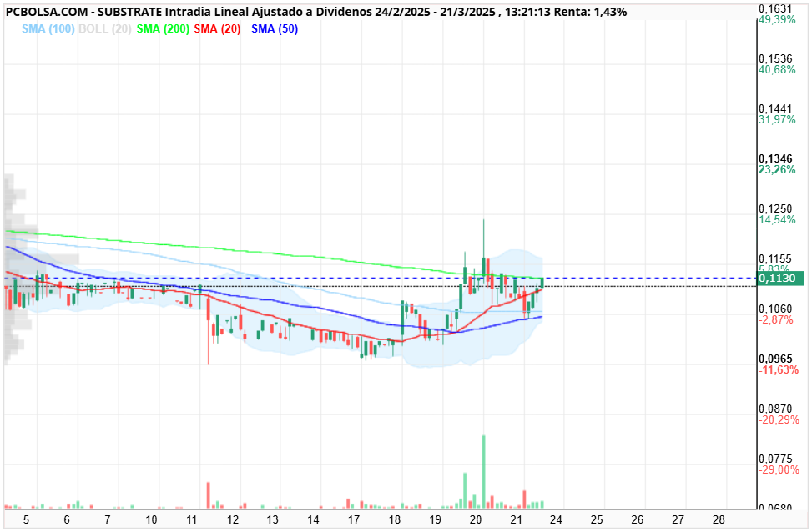The height and width of the screenshot is (532, 812).
Task: Click date label 14 on time axis
Action: point(313,520)
